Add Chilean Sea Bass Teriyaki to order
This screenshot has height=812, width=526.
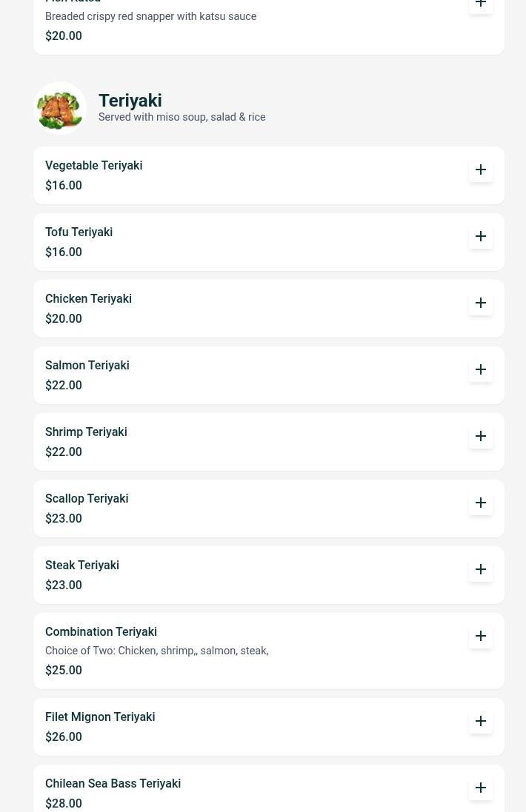[x=481, y=788]
